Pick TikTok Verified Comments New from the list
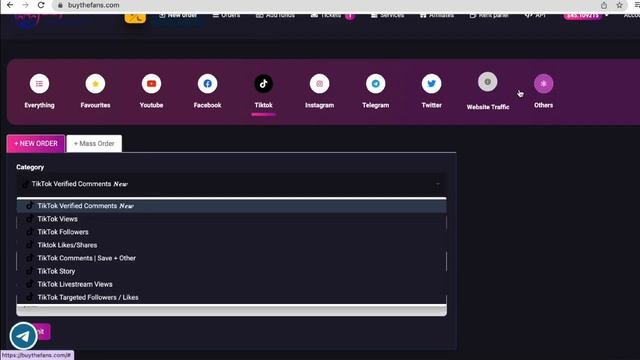Screen dimensions: 640x360 click(x=231, y=206)
